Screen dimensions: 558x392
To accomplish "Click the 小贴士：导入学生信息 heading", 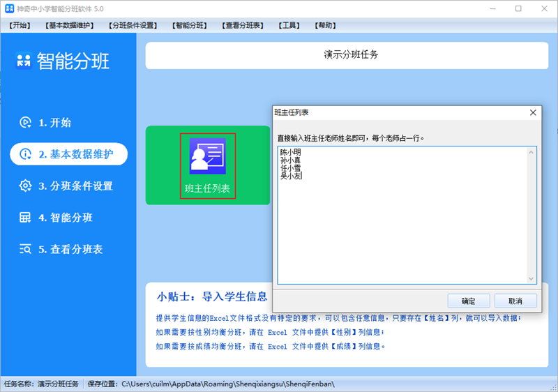I will (212, 296).
